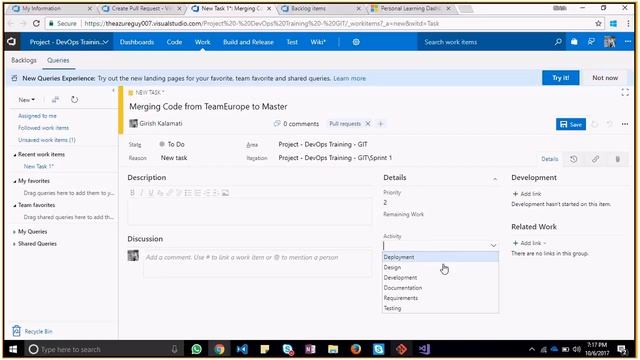Open Test hub
Viewport: 640px width, 360px height.
pyautogui.click(x=292, y=42)
